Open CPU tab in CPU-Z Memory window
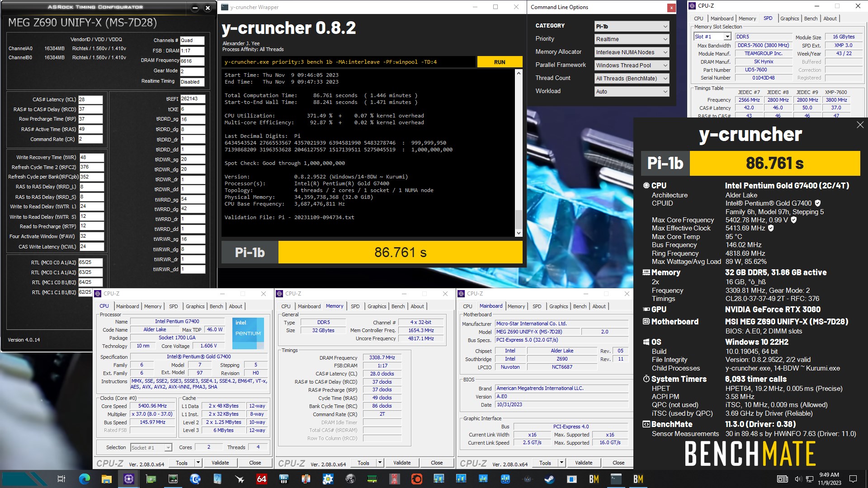Viewport: 868px width, 488px height. pos(286,306)
